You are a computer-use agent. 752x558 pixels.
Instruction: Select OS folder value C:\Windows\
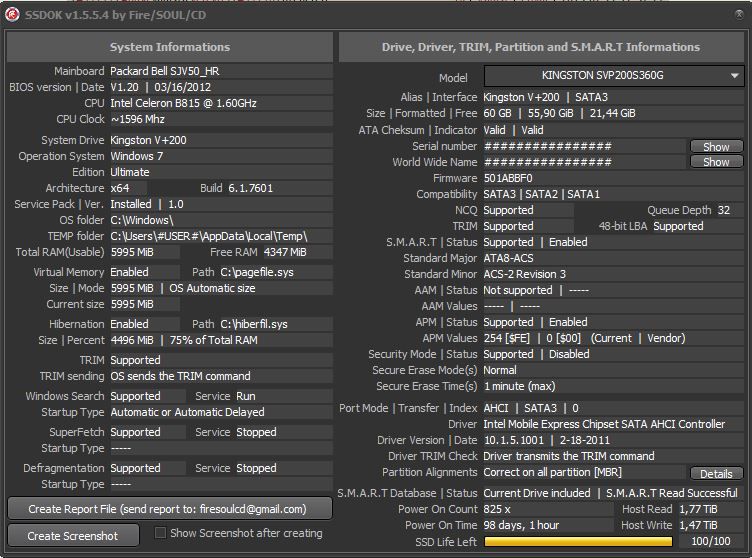pyautogui.click(x=141, y=220)
